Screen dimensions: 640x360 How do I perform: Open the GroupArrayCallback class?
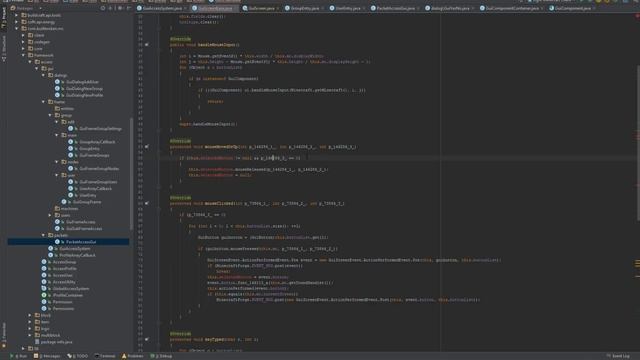97,142
